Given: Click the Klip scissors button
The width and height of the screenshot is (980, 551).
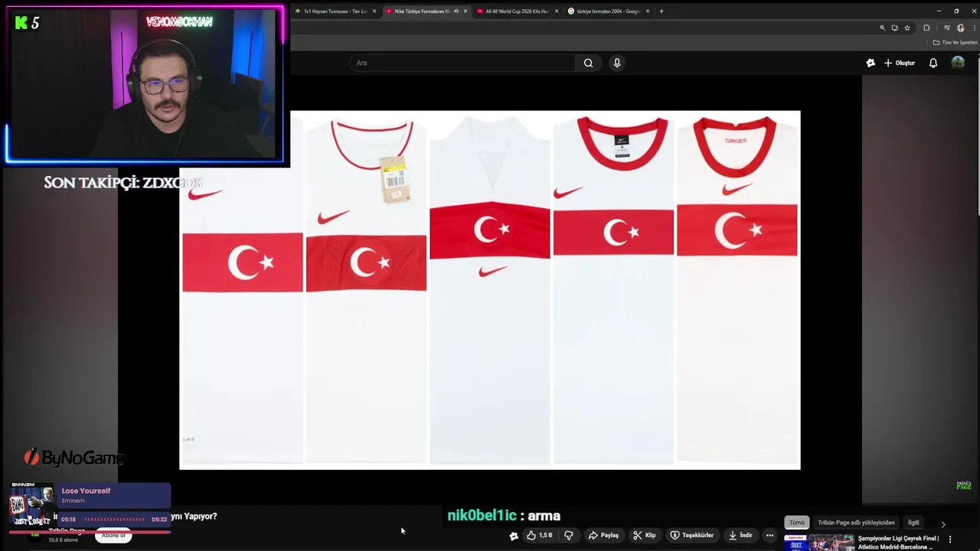Looking at the screenshot, I should (x=644, y=535).
